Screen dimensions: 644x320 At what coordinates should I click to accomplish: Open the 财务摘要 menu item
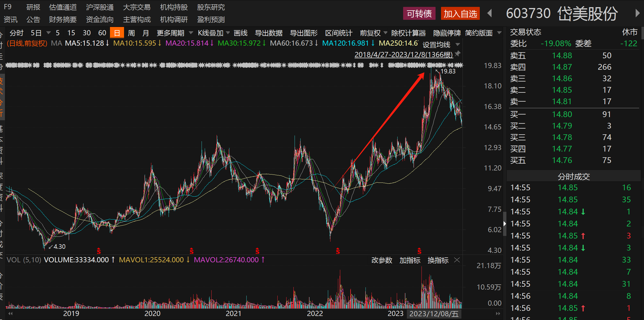pyautogui.click(x=63, y=20)
